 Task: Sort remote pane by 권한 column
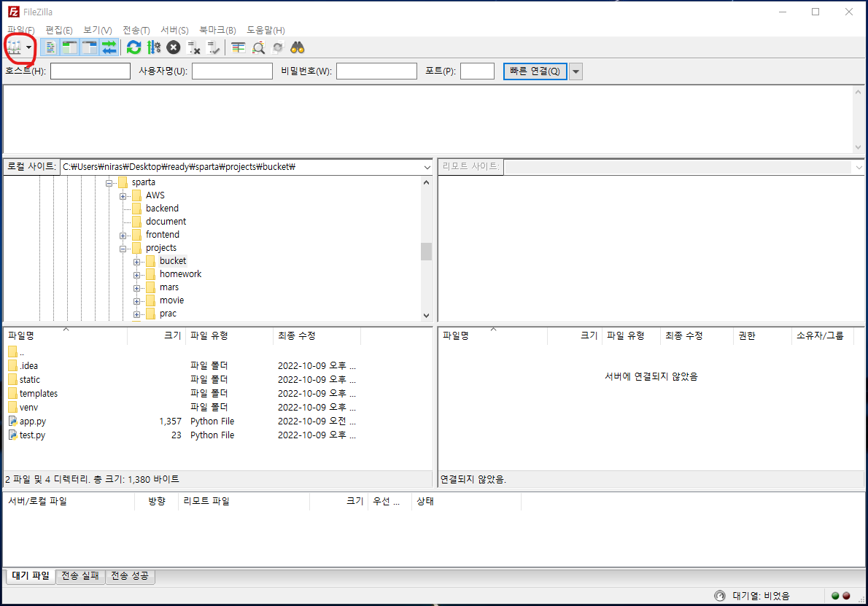762,335
